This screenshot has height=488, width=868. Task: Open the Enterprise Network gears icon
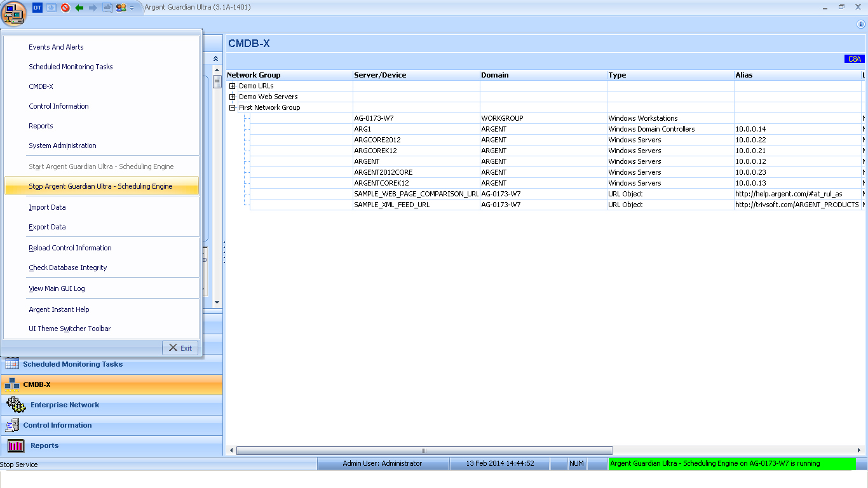16,405
